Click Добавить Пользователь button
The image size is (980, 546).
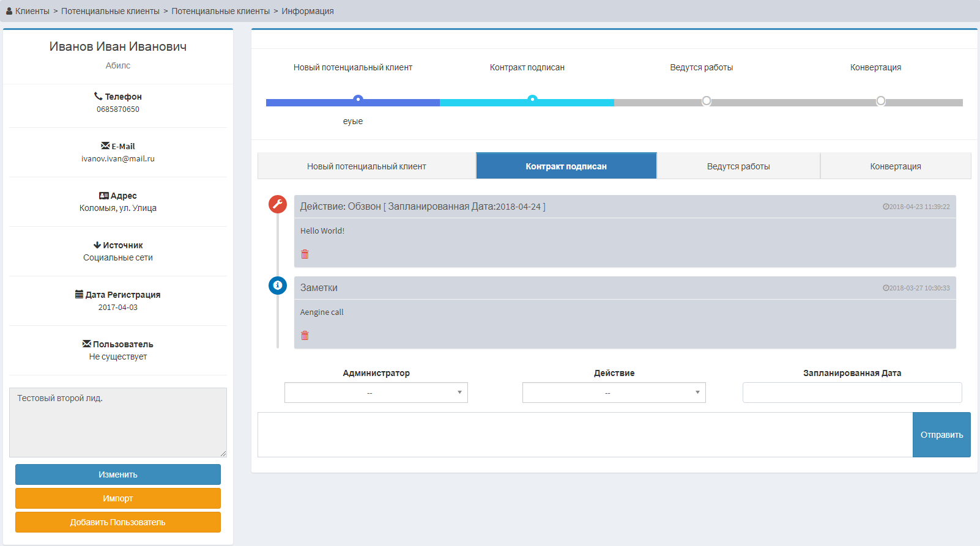118,522
